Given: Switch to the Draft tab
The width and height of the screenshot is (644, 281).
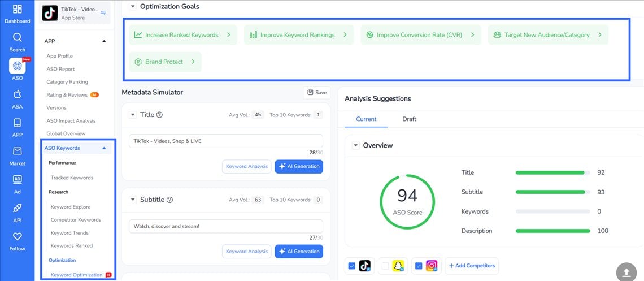Looking at the screenshot, I should pos(409,119).
